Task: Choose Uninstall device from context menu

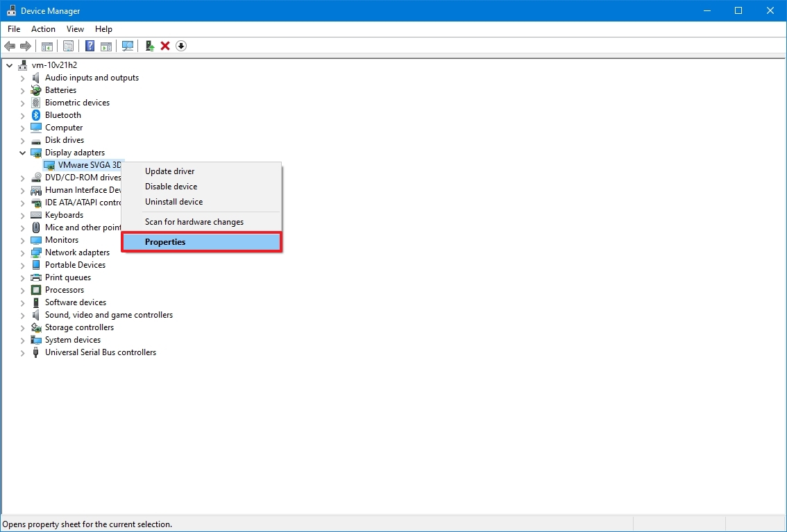Action: 201,202
